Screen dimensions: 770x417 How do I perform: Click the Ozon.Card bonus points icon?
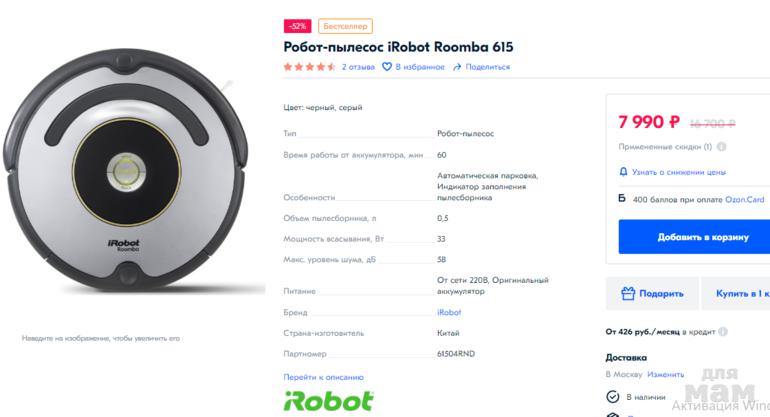(622, 199)
